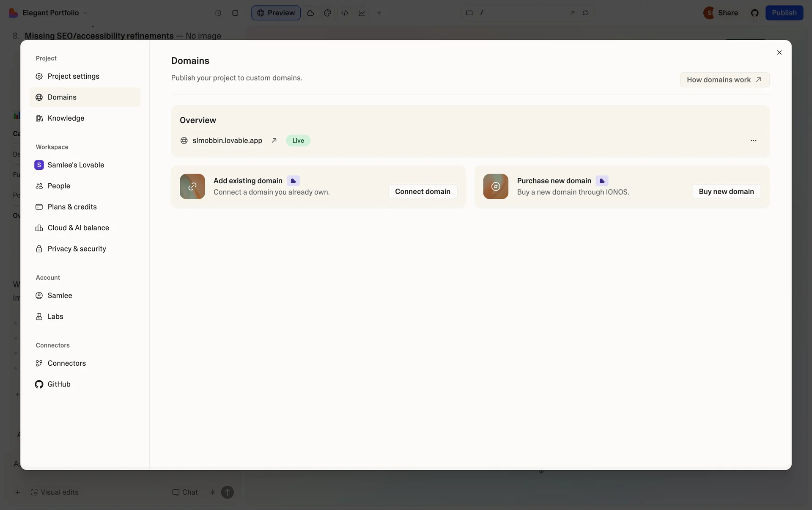Open the cloud icon in top toolbar
Image resolution: width=812 pixels, height=510 pixels.
pyautogui.click(x=310, y=13)
